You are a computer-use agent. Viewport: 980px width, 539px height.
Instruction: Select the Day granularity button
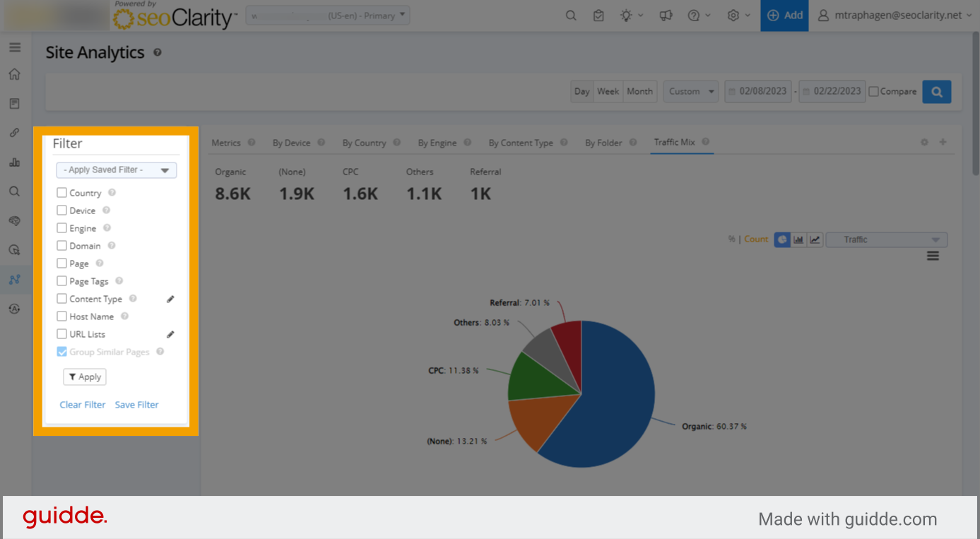(582, 91)
